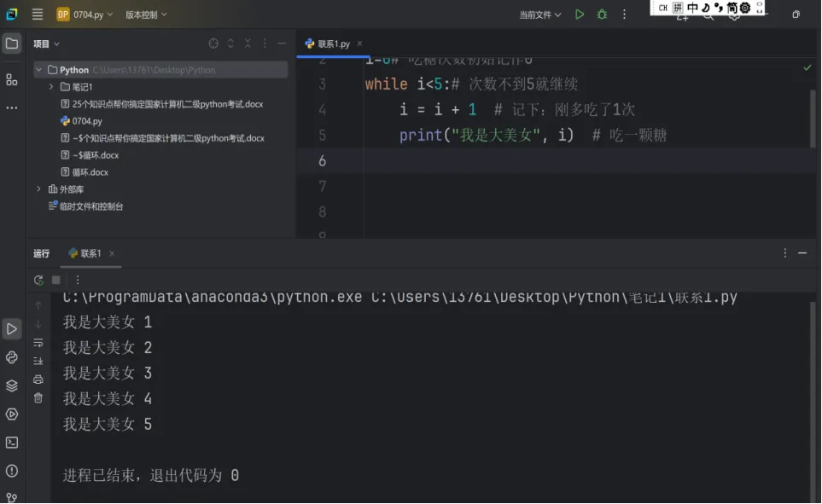Open run toolbar more actions
822x504 pixels.
[x=77, y=280]
